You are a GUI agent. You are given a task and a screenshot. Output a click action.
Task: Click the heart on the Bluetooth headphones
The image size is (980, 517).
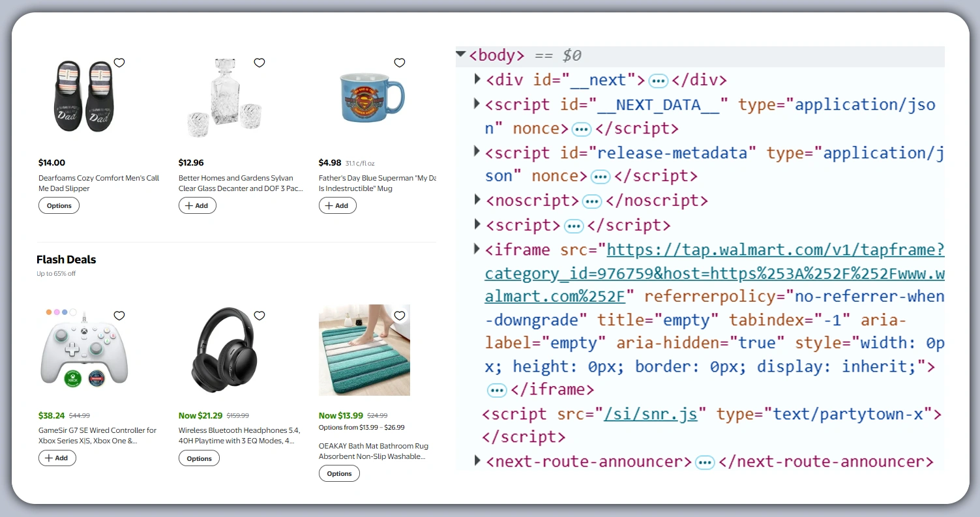[260, 316]
